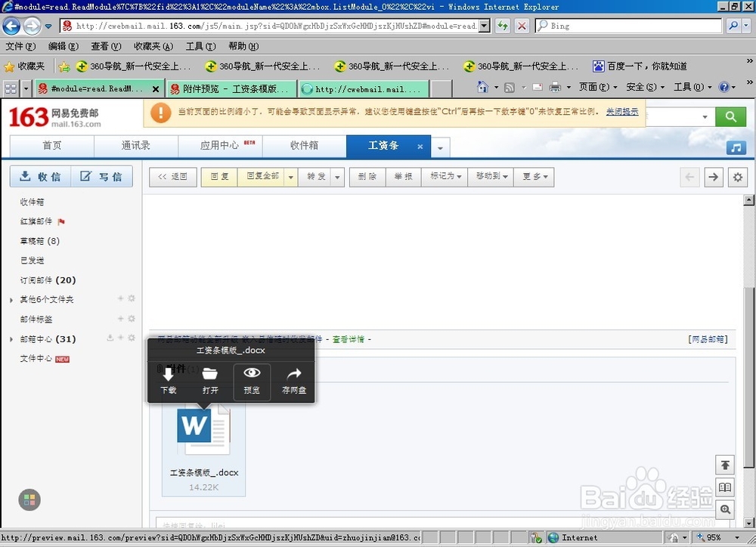This screenshot has height=547, width=756.
Task: Open the 文件(F) menu
Action: (x=20, y=46)
